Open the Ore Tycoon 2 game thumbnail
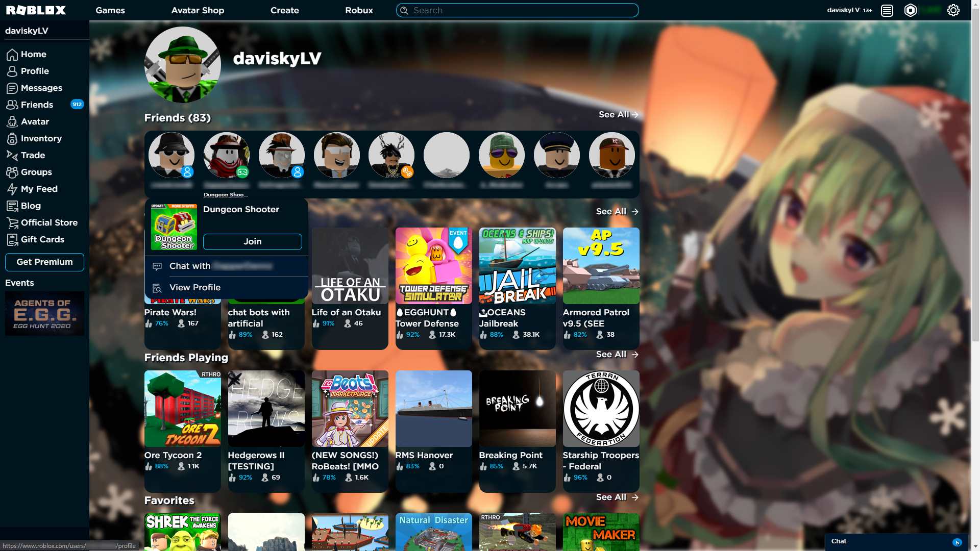980x551 pixels. 182,408
